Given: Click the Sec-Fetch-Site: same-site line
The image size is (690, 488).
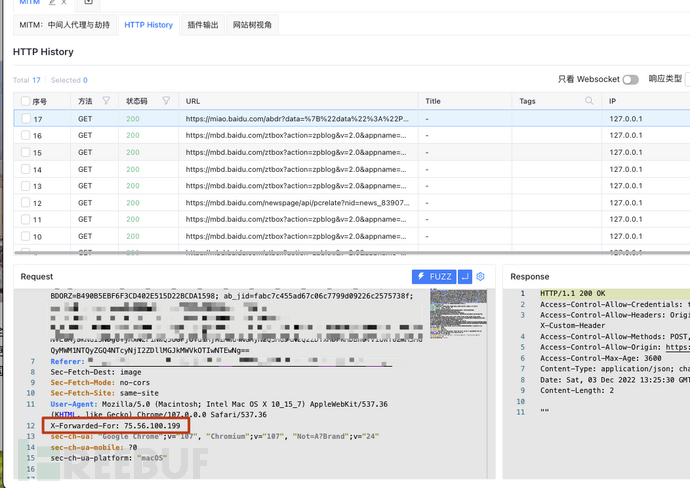Looking at the screenshot, I should click(x=104, y=393).
